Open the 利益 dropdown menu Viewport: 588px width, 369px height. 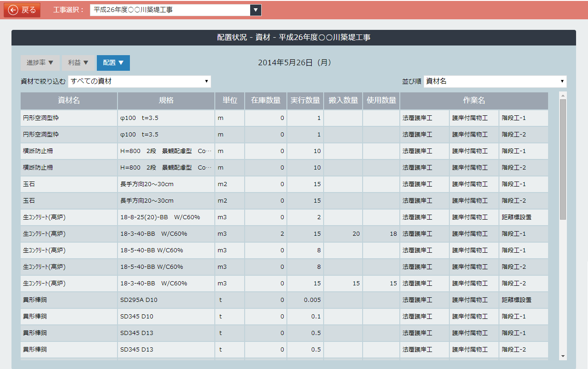(78, 63)
